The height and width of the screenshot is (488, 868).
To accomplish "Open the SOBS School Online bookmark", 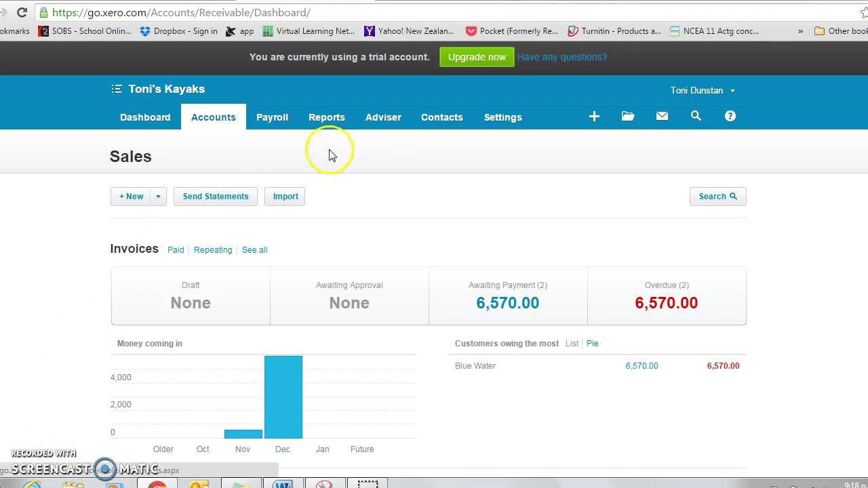I will click(85, 31).
